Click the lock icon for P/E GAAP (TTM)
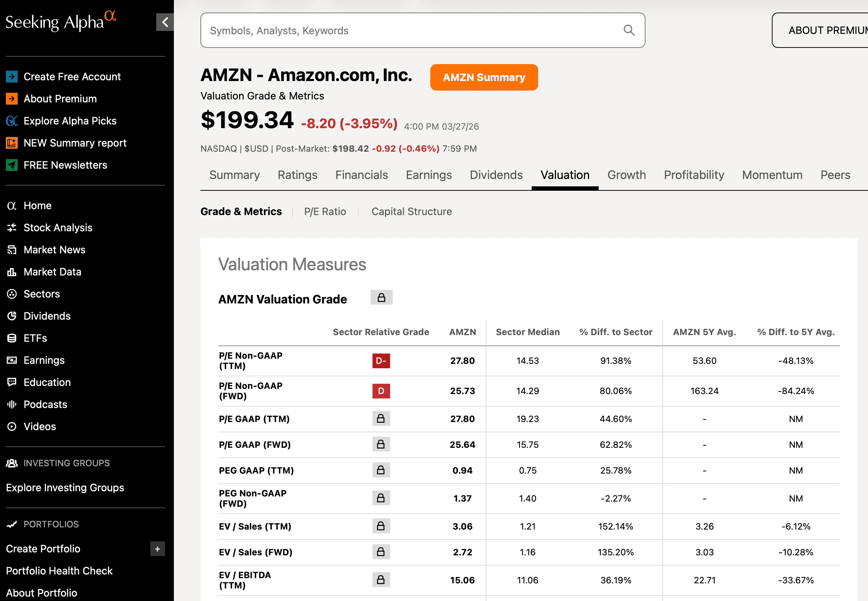Screen dimensions: 868x601 (381, 419)
